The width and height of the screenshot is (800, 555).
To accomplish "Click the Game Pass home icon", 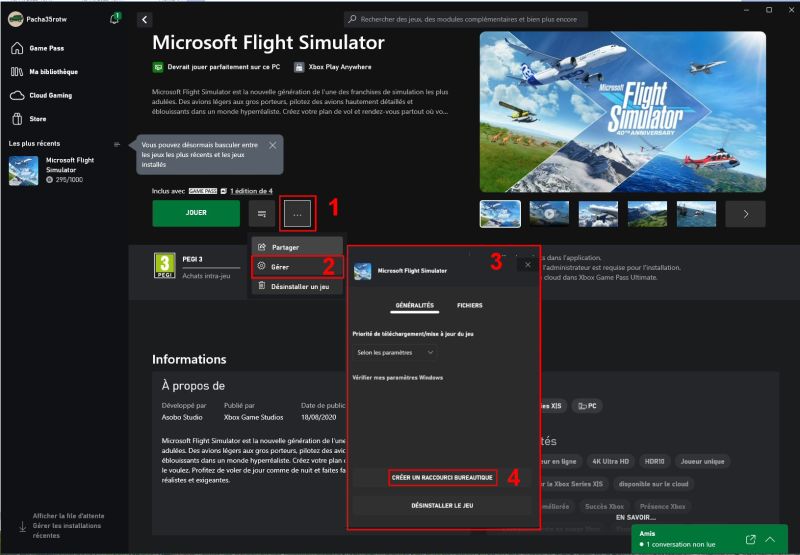I will [x=17, y=48].
